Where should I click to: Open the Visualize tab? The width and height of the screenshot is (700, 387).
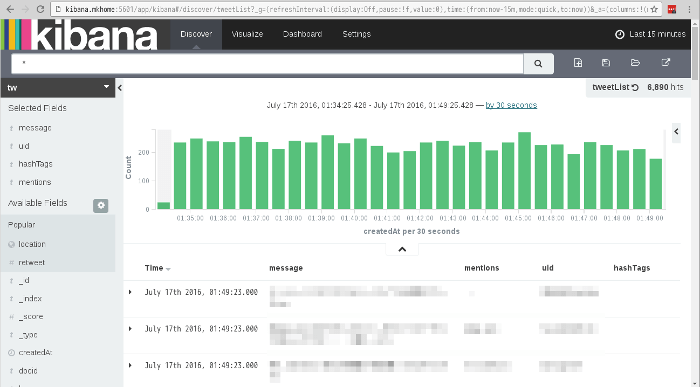pos(247,34)
